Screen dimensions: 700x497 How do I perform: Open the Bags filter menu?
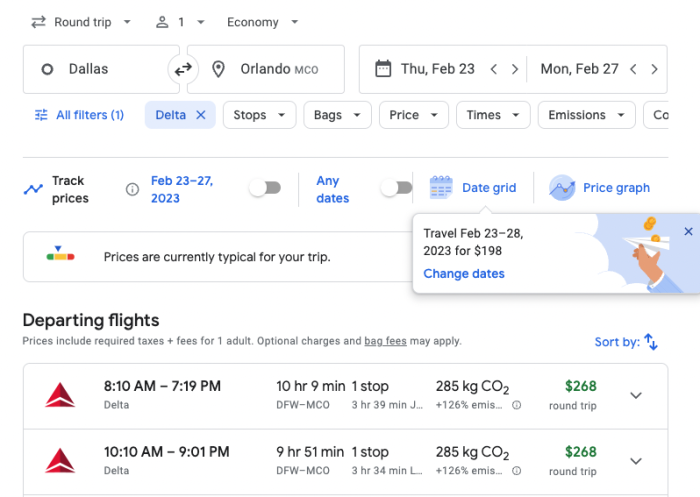click(x=337, y=115)
